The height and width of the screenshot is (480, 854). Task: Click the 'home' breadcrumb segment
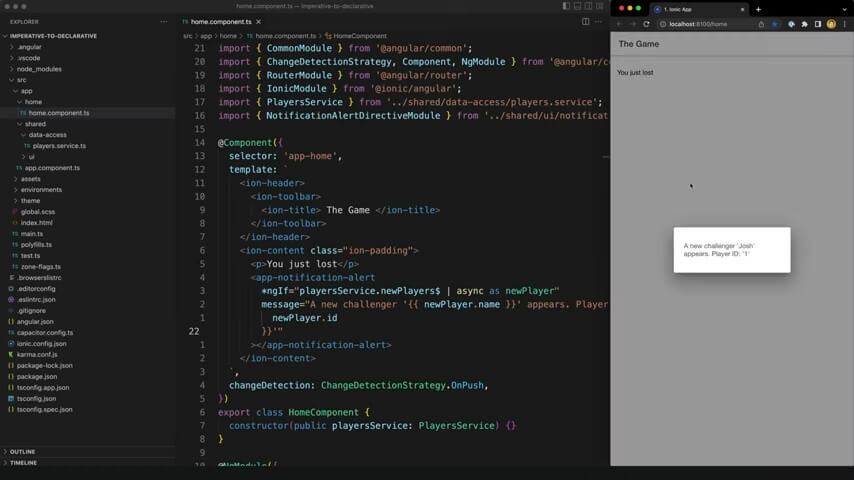tap(228, 36)
